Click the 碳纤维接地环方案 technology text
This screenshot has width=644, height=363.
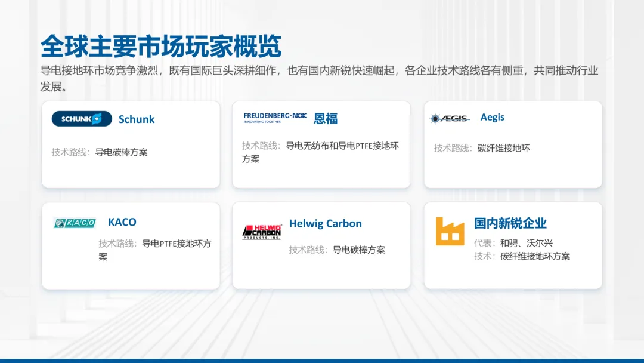point(535,257)
